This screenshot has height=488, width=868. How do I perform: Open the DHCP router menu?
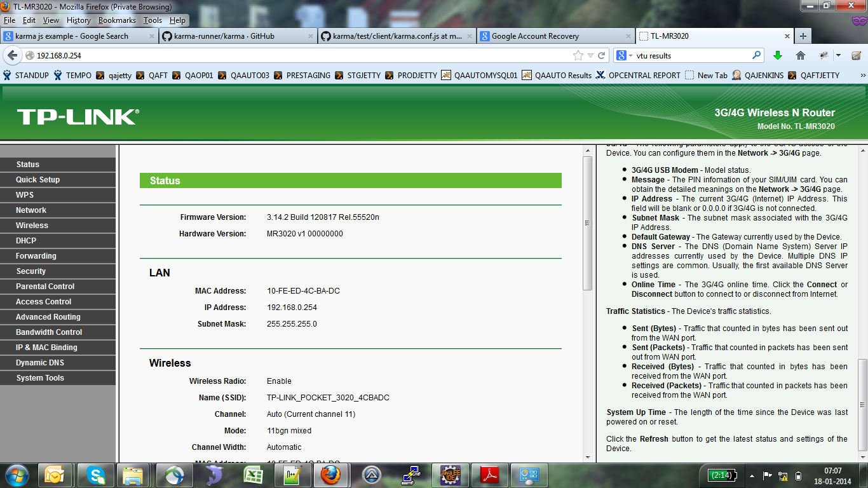pyautogui.click(x=58, y=241)
